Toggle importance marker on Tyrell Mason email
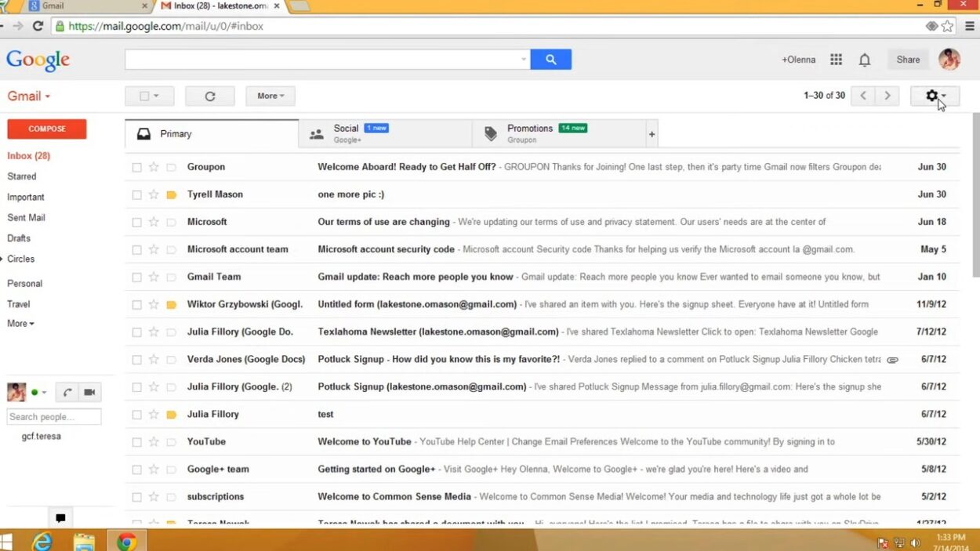 (x=171, y=194)
